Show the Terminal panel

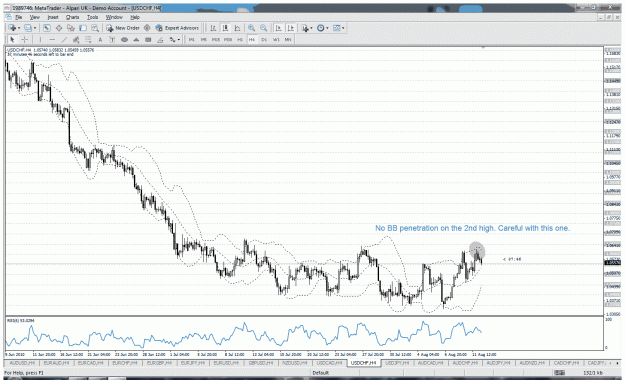[83, 28]
